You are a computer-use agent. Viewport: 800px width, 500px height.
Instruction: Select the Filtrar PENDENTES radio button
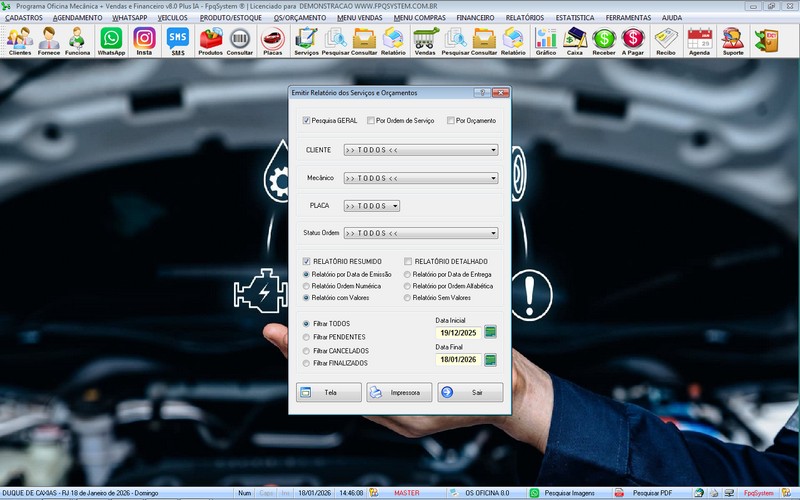(x=307, y=337)
